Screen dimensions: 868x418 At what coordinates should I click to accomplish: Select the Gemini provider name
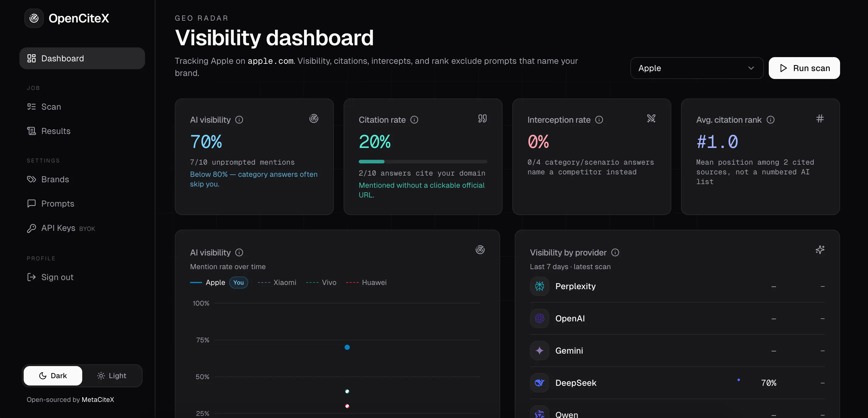pyautogui.click(x=569, y=351)
